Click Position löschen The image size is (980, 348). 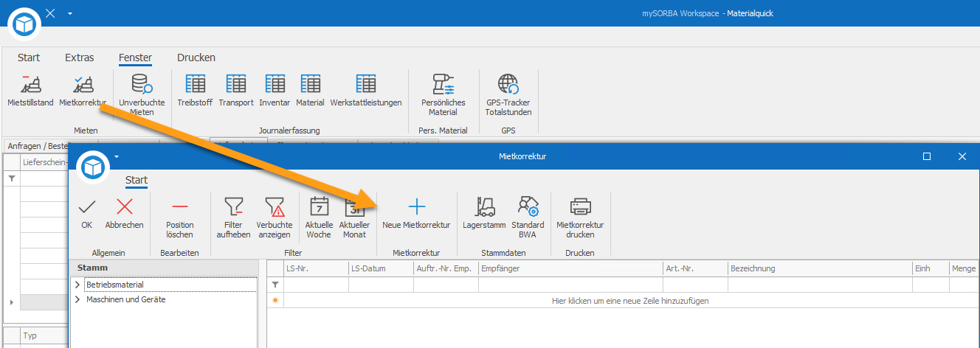point(180,217)
